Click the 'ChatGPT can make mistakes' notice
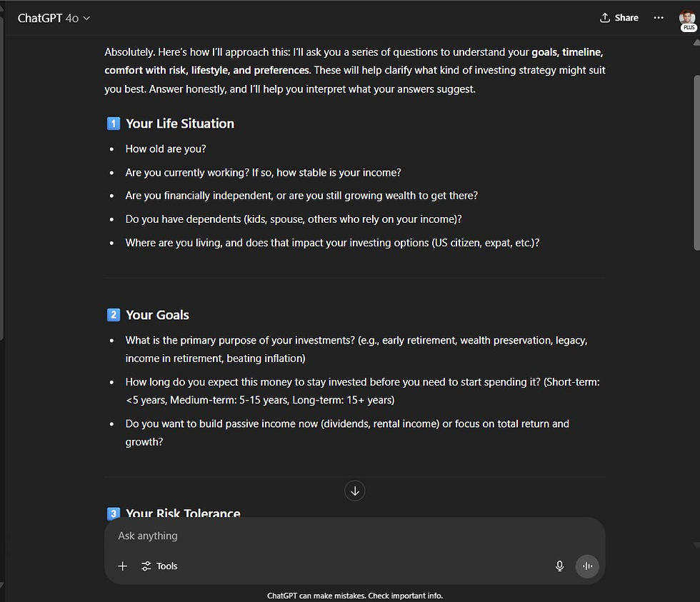The height and width of the screenshot is (602, 700). click(355, 596)
